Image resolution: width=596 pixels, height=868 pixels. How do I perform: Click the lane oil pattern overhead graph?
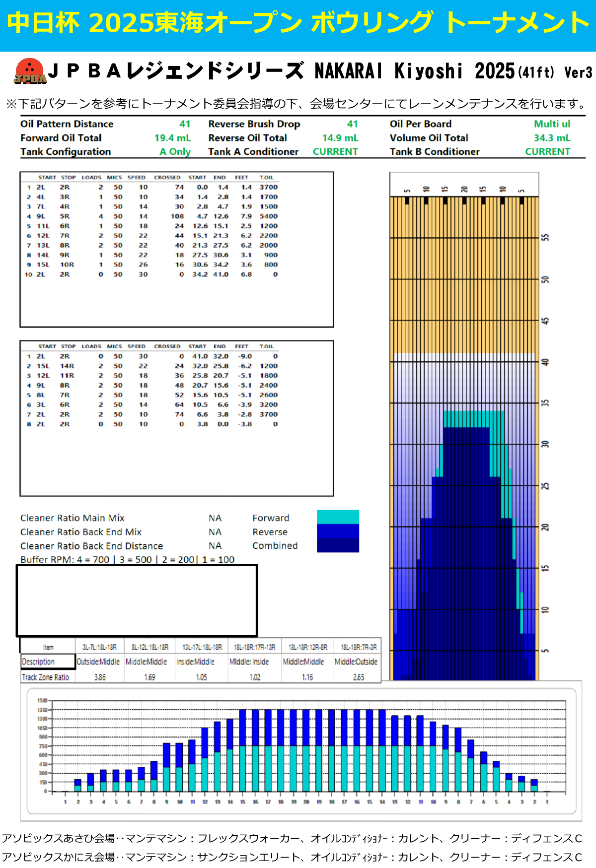click(464, 426)
